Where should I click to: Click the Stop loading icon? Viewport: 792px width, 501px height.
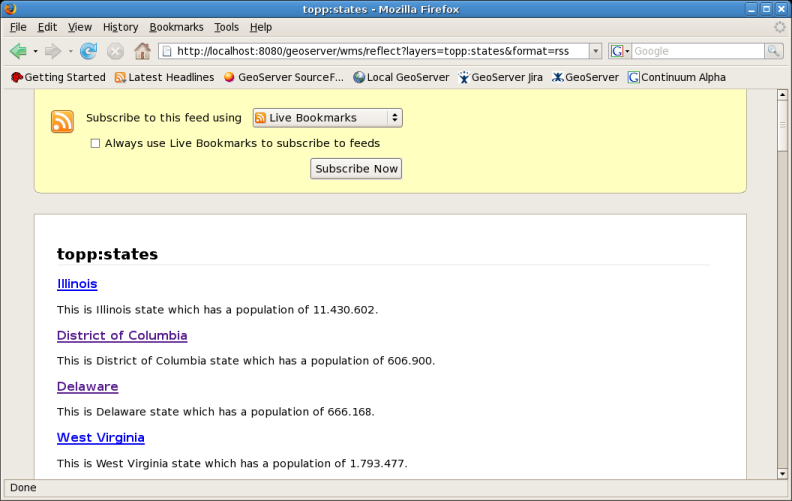pyautogui.click(x=115, y=51)
